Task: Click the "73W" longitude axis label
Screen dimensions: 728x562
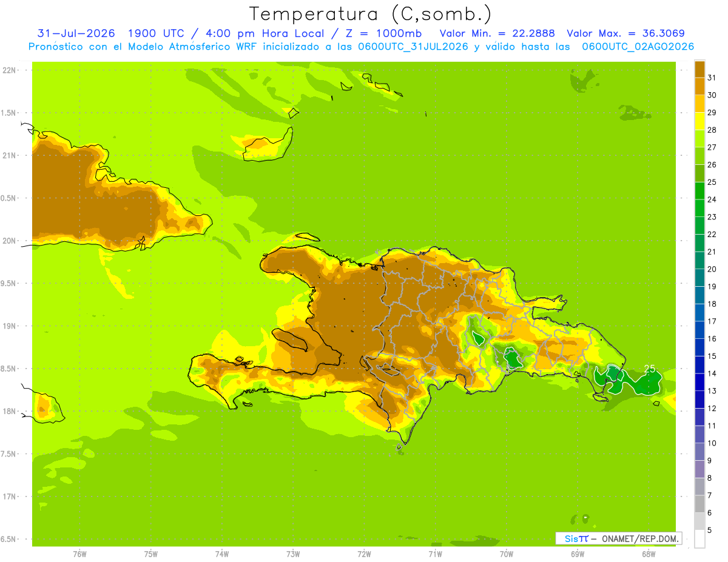Action: click(293, 554)
